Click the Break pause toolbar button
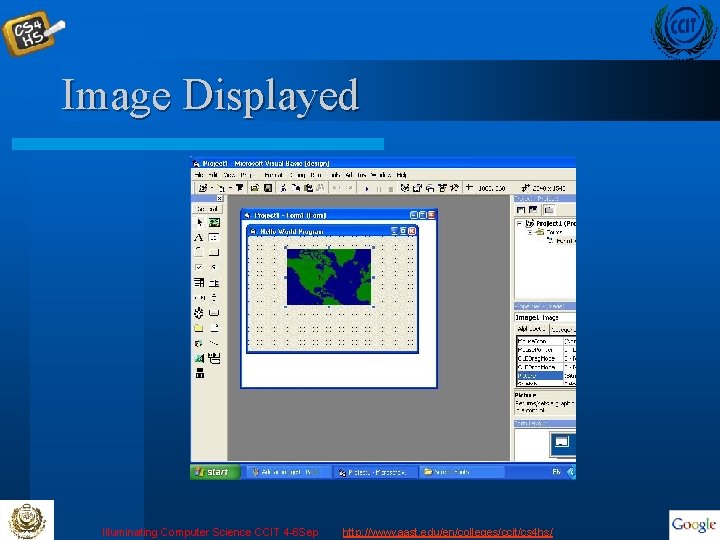Viewport: 720px width, 540px height. point(379,188)
